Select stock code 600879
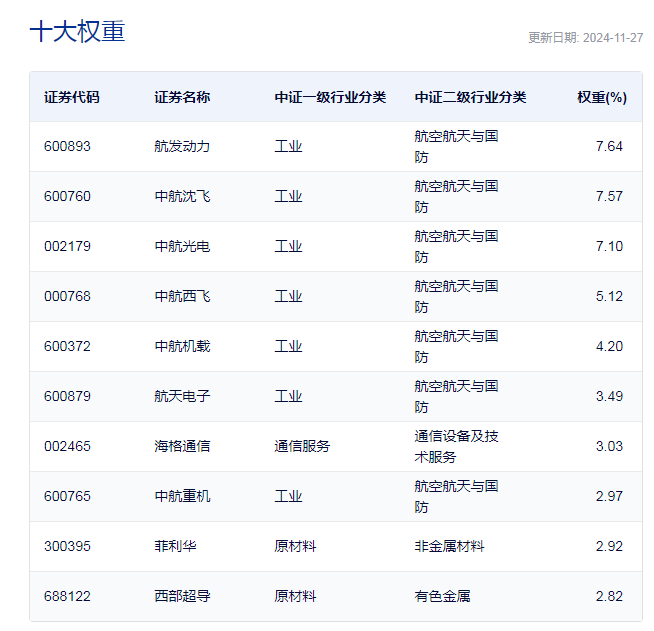 coord(67,396)
